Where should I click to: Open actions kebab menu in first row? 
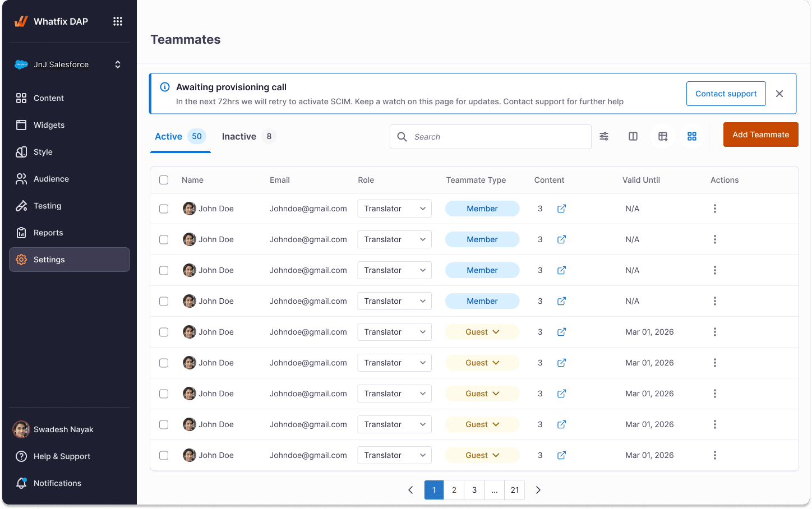[715, 209]
